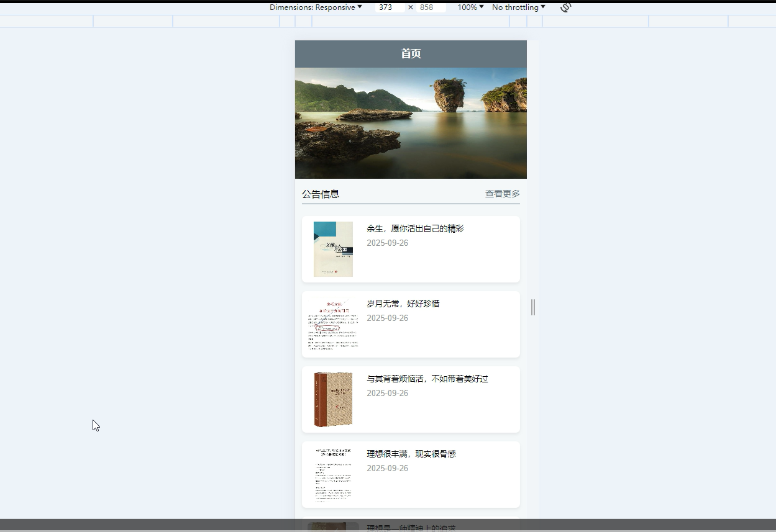Click the thumbnail beside 余生，愿你活出自己的精彩
This screenshot has width=776, height=532.
333,249
